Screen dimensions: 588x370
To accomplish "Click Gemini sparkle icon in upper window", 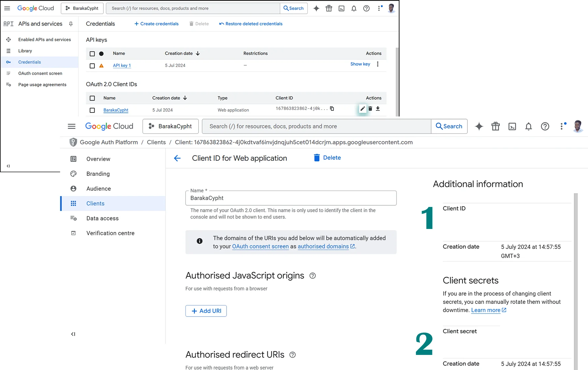I will (316, 8).
